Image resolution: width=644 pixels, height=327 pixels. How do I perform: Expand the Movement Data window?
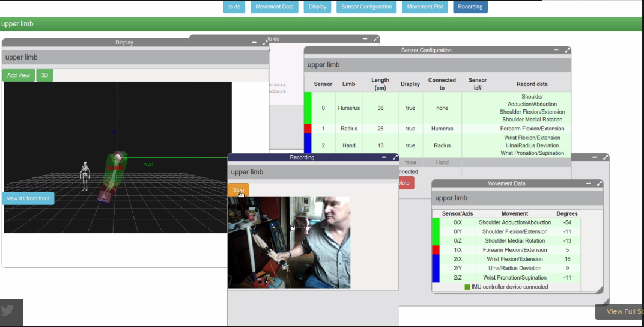pyautogui.click(x=600, y=183)
